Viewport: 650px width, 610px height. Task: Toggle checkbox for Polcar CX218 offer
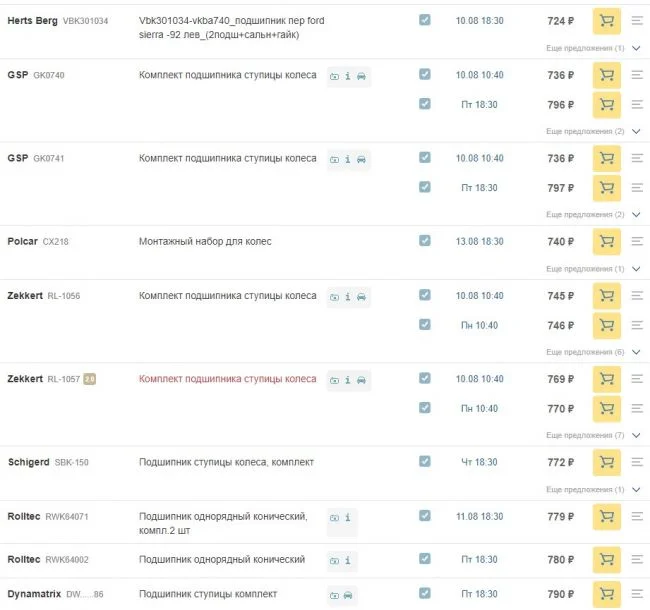point(425,240)
